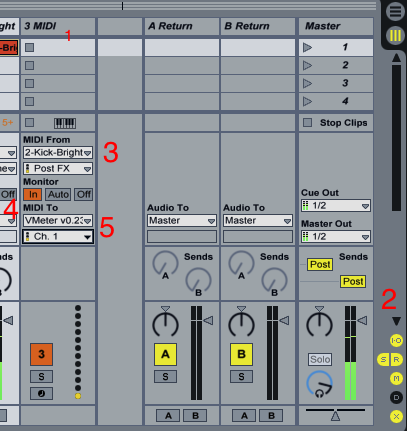
Task: Assign A Return to crossfader A
Action: click(168, 416)
